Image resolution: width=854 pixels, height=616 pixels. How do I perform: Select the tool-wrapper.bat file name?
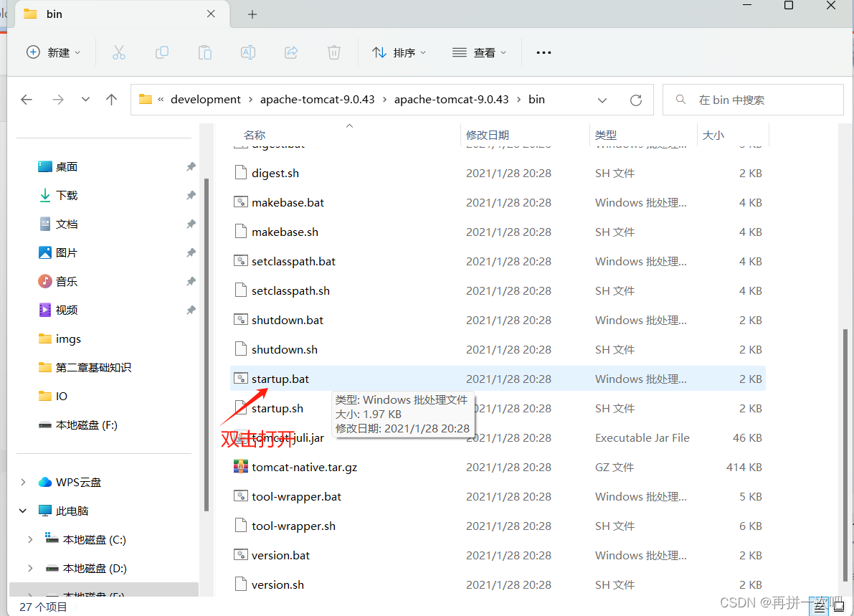pos(296,497)
